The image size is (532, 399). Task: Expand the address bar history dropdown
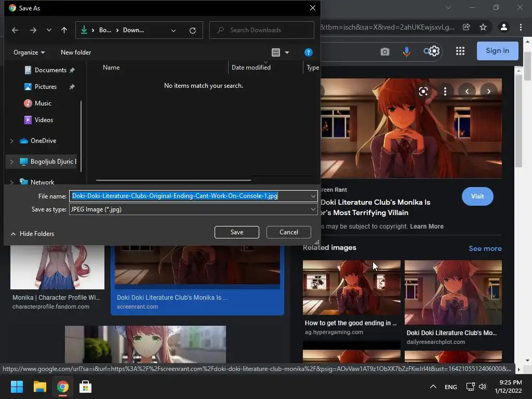[x=174, y=31]
